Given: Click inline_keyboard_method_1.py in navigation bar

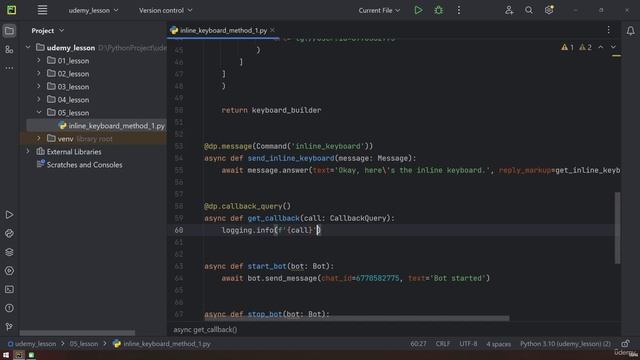Looking at the screenshot, I should coord(162,344).
